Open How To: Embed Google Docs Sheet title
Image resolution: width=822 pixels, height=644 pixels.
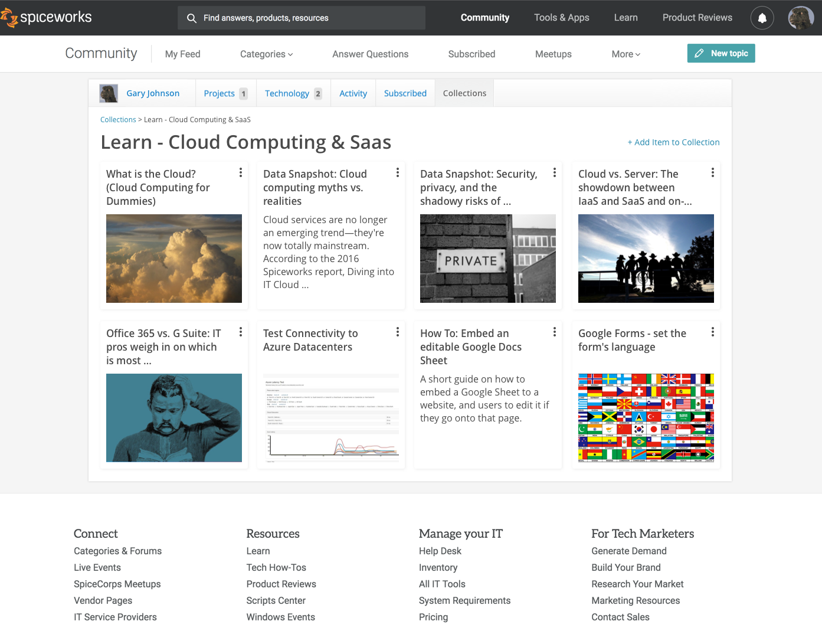(471, 347)
